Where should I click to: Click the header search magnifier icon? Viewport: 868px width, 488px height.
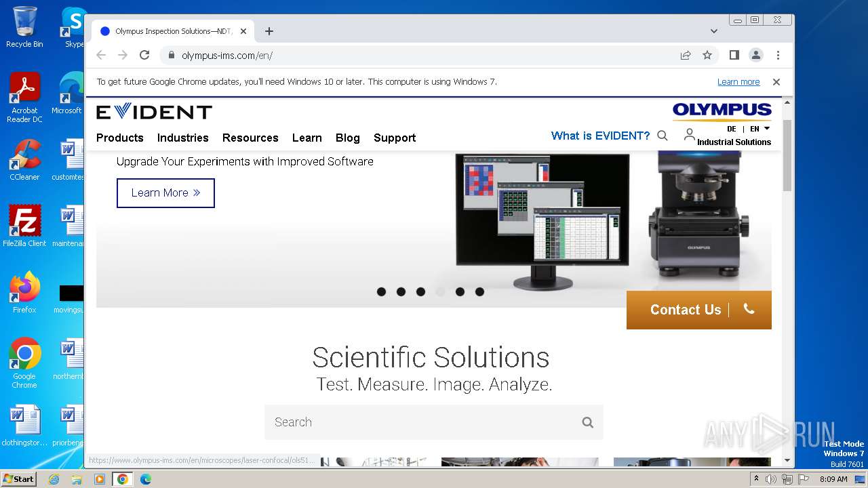coord(663,136)
